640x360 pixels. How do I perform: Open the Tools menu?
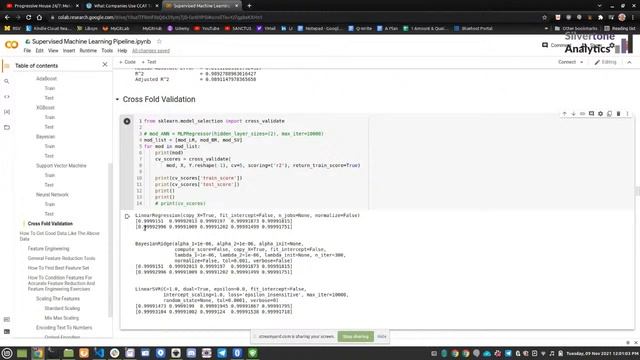(x=107, y=51)
